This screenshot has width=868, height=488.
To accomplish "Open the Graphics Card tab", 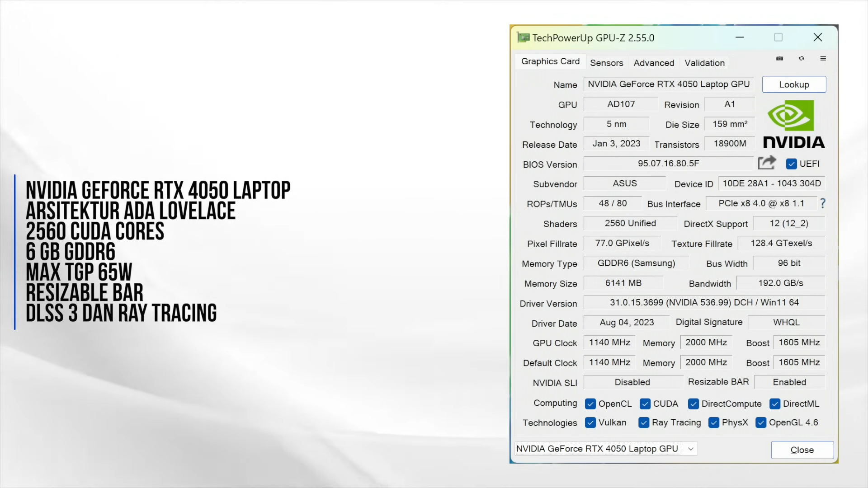I will pyautogui.click(x=550, y=61).
